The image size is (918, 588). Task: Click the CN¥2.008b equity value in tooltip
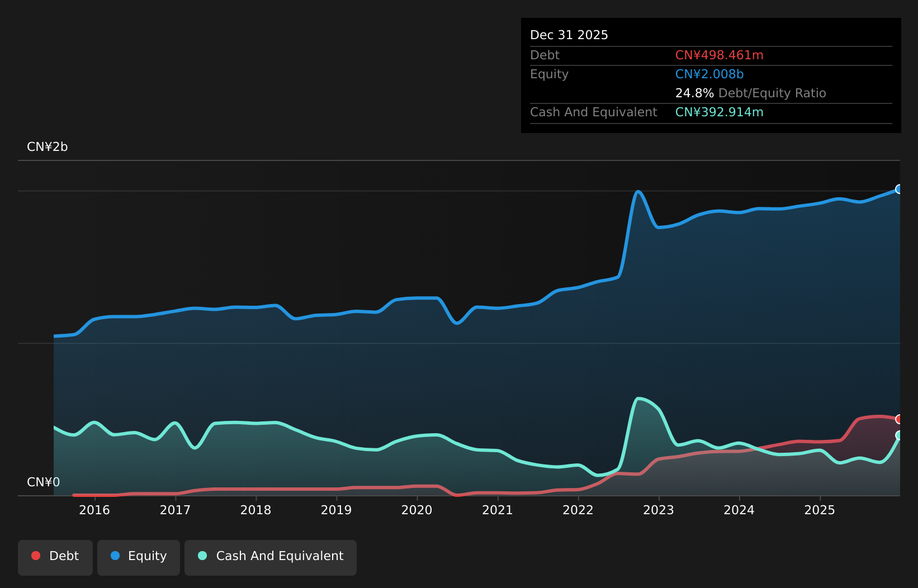(709, 74)
